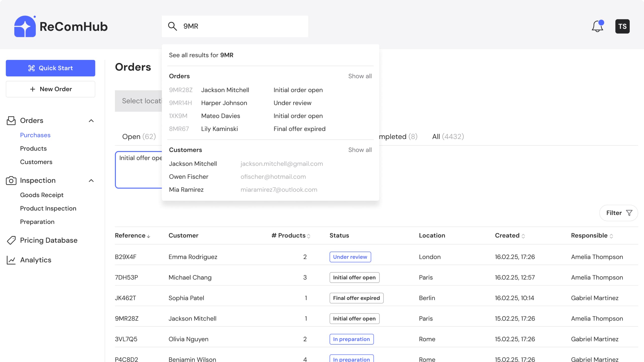Open Preparation in sidebar
This screenshot has height=362, width=644.
click(37, 222)
